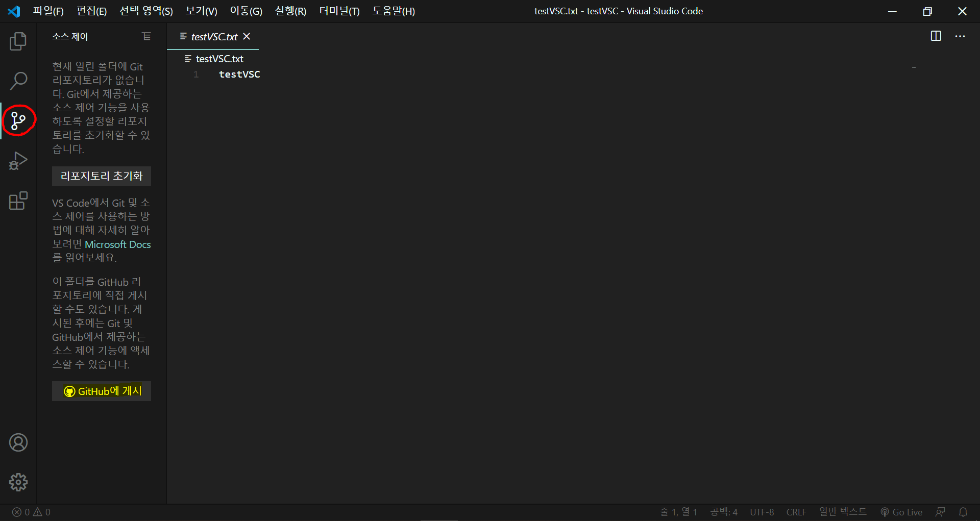This screenshot has width=980, height=521.
Task: Click the VS Code logo icon
Action: (14, 11)
